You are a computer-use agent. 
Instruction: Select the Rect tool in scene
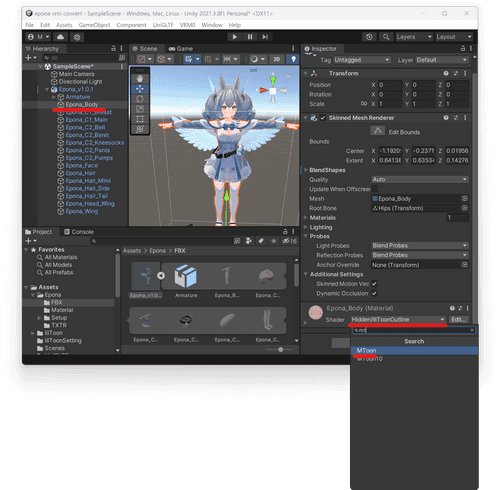pyautogui.click(x=140, y=119)
